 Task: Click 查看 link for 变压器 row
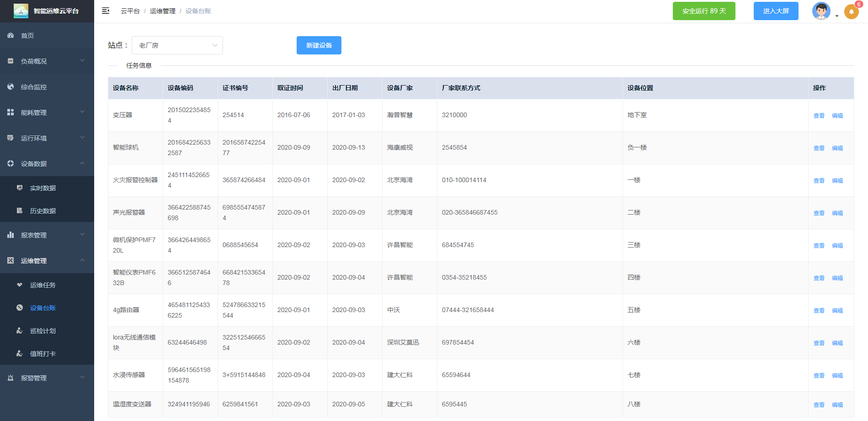tap(819, 116)
